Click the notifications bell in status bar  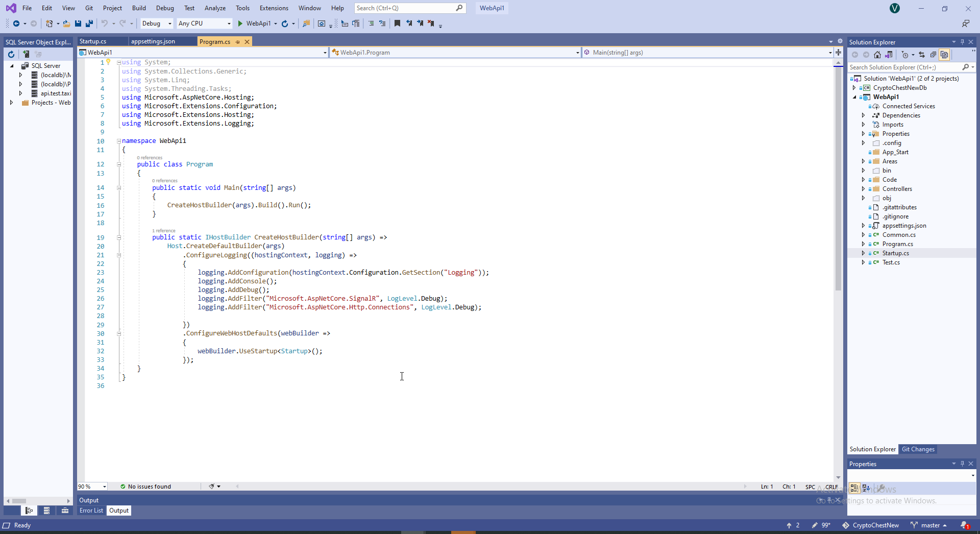click(x=965, y=525)
